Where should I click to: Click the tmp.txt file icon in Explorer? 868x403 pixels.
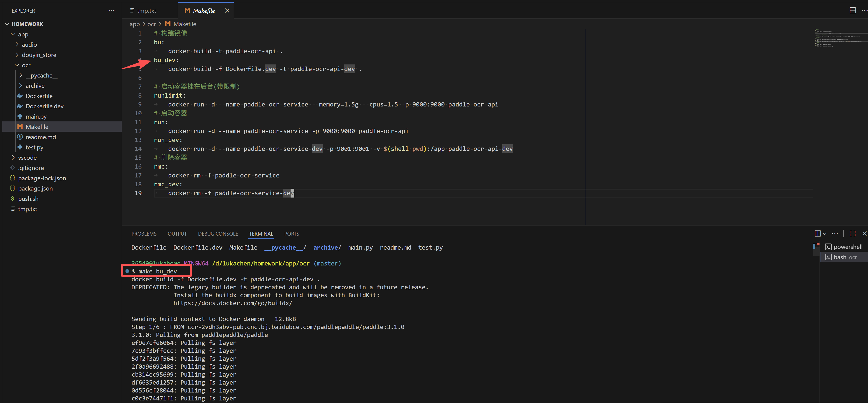click(13, 209)
